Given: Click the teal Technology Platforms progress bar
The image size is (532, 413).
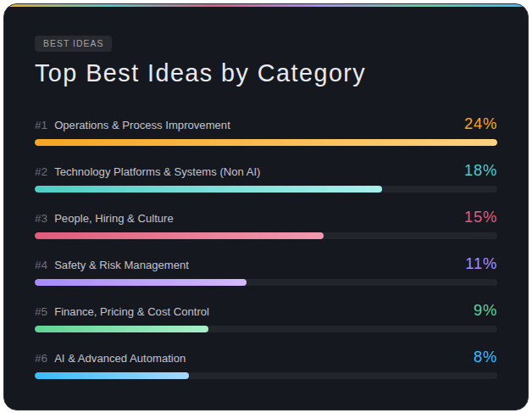Looking at the screenshot, I should [208, 189].
